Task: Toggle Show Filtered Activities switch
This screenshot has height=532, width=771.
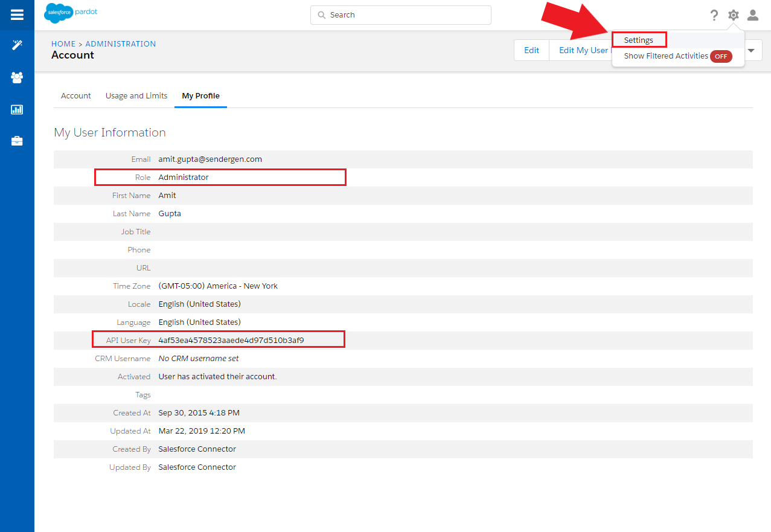Action: [x=721, y=56]
